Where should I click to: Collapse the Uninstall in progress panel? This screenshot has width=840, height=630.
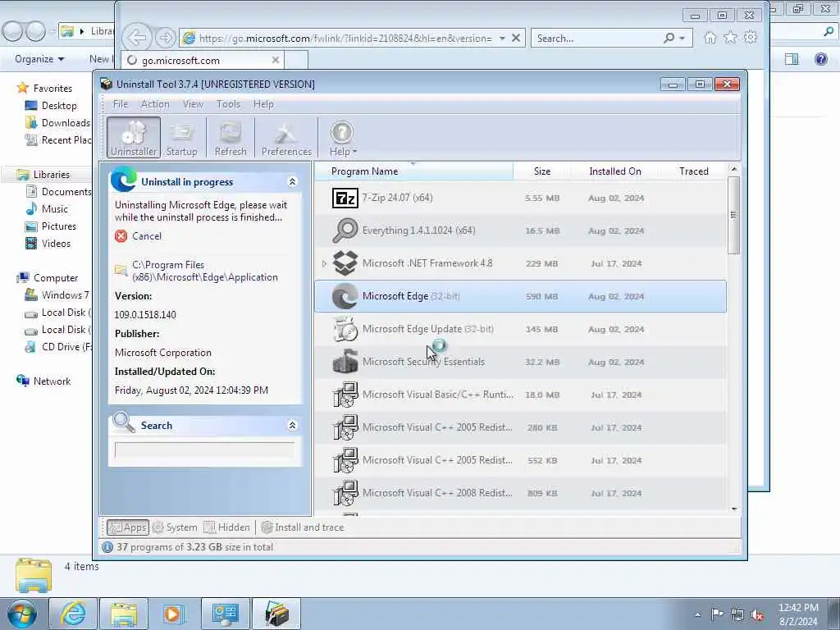tap(293, 182)
